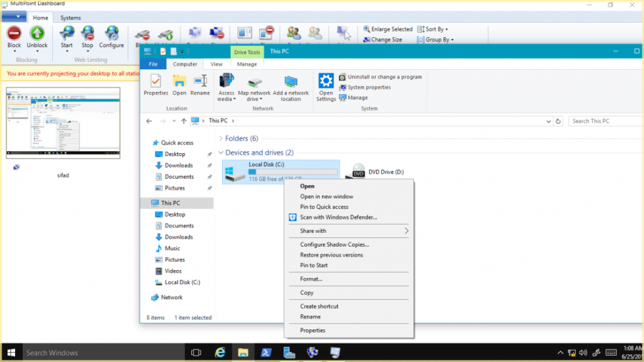
Task: Open the Group By dropdown
Action: (x=435, y=40)
